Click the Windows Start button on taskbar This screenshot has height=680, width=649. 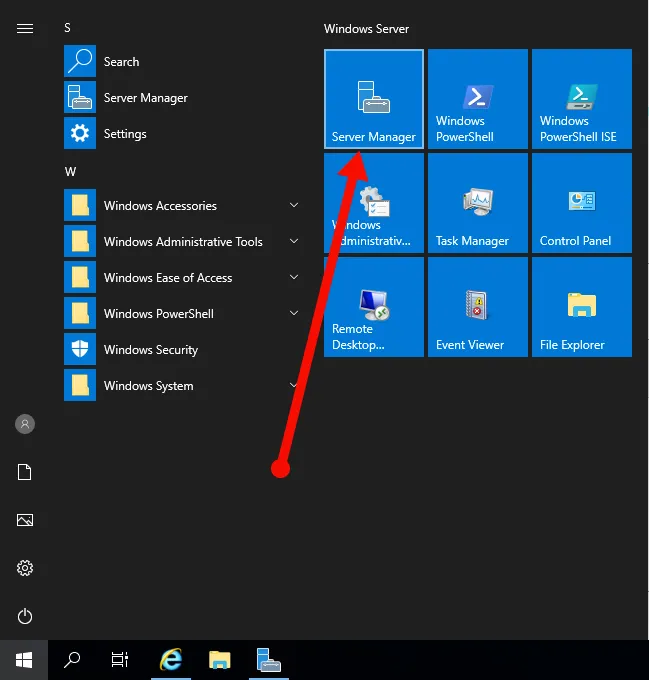pyautogui.click(x=24, y=660)
